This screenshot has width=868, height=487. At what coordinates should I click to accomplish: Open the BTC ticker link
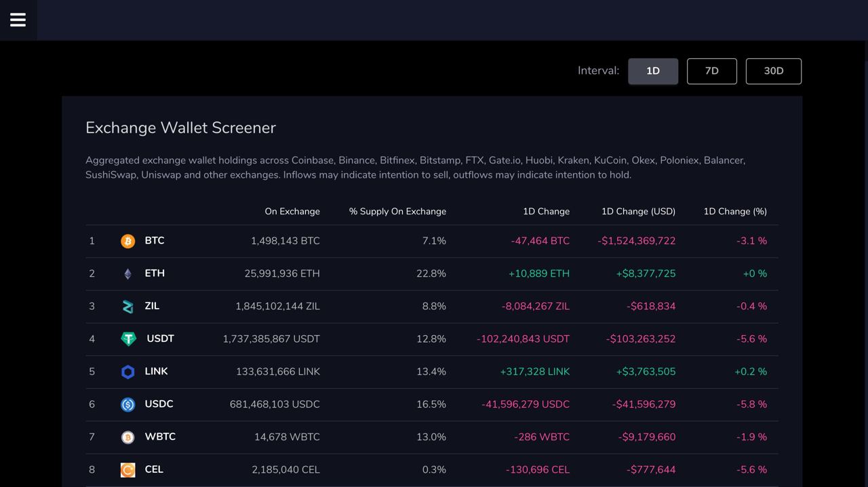coord(155,241)
